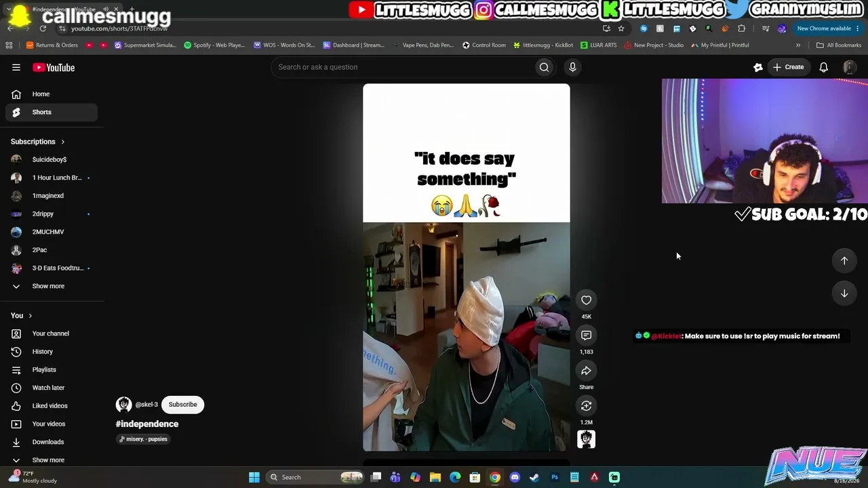This screenshot has height=488, width=868.
Task: Open File Explorer from the taskbar
Action: coord(435,477)
